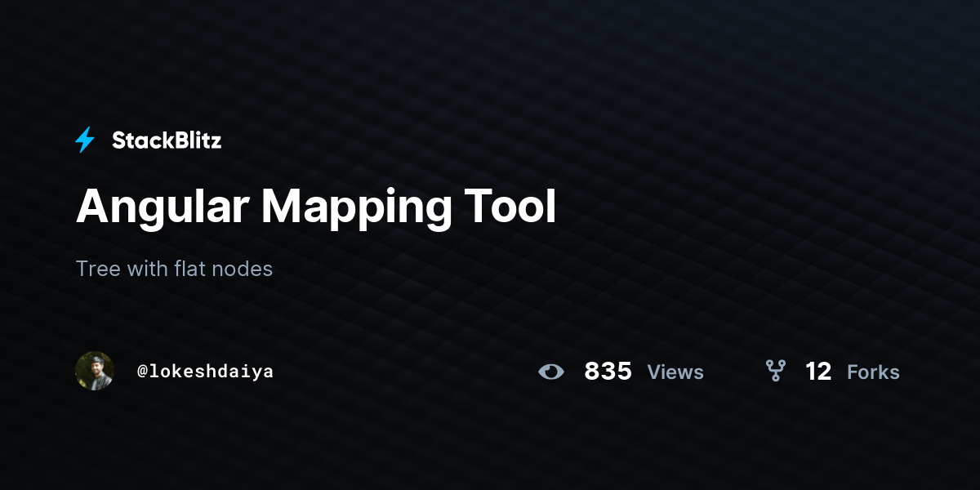This screenshot has height=490, width=980.
Task: Click the fork glyph near the number 12
Action: tap(774, 372)
